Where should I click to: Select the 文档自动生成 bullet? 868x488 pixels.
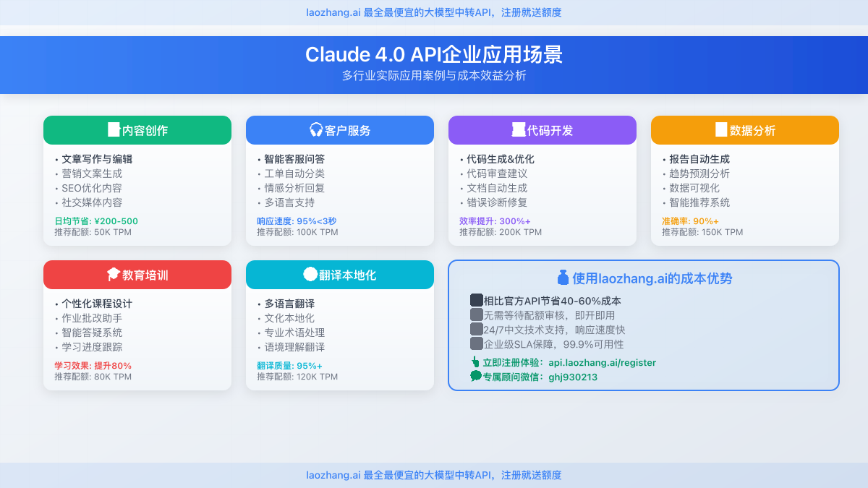coord(493,188)
